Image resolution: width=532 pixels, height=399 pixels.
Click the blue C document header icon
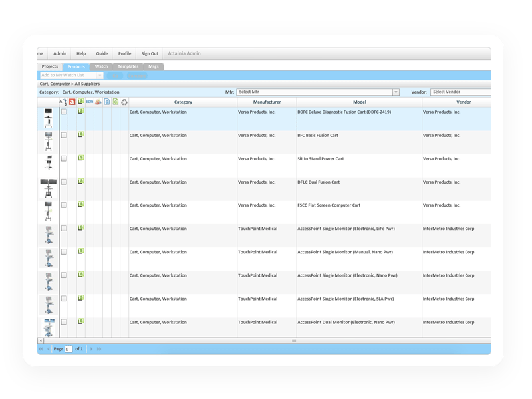[x=107, y=102]
